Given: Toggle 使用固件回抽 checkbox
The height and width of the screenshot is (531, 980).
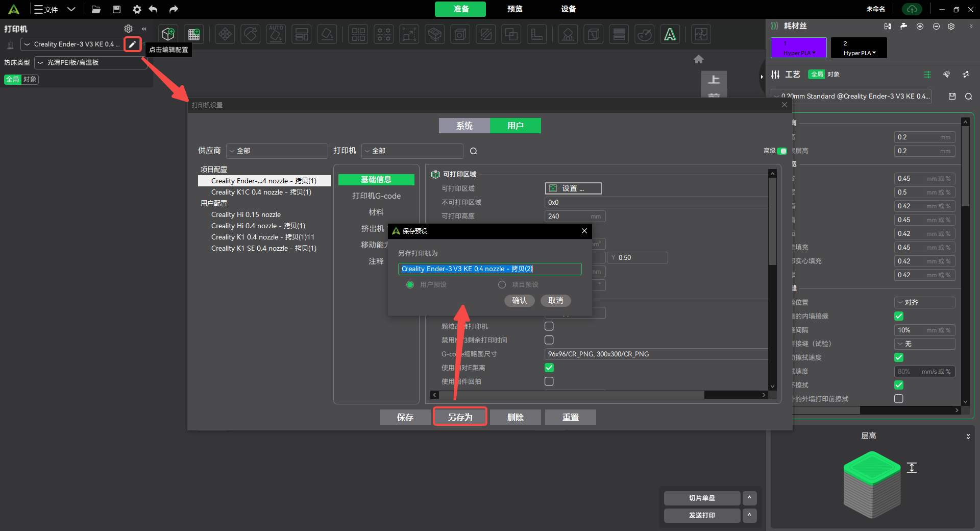Looking at the screenshot, I should click(x=549, y=381).
